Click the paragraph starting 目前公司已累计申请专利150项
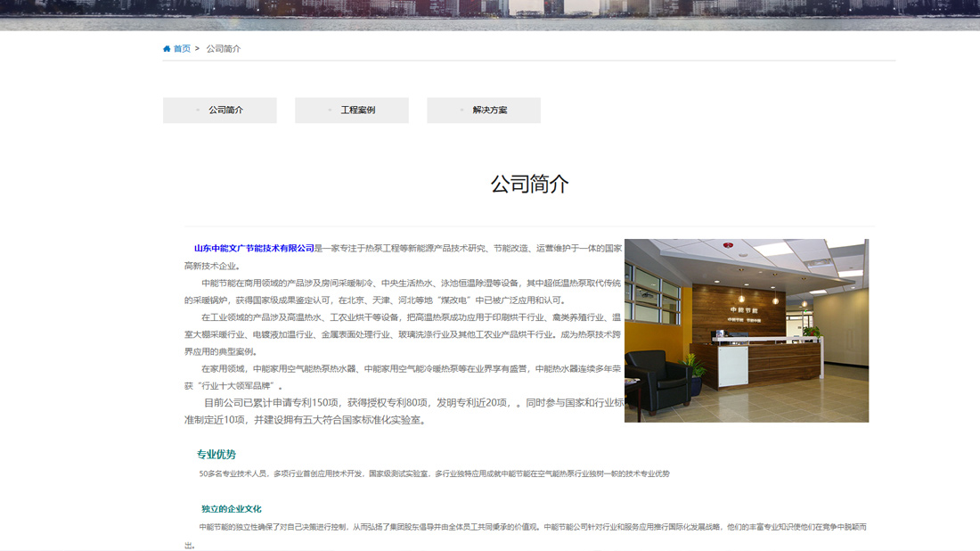Screen dimensions: 980x551 404,411
